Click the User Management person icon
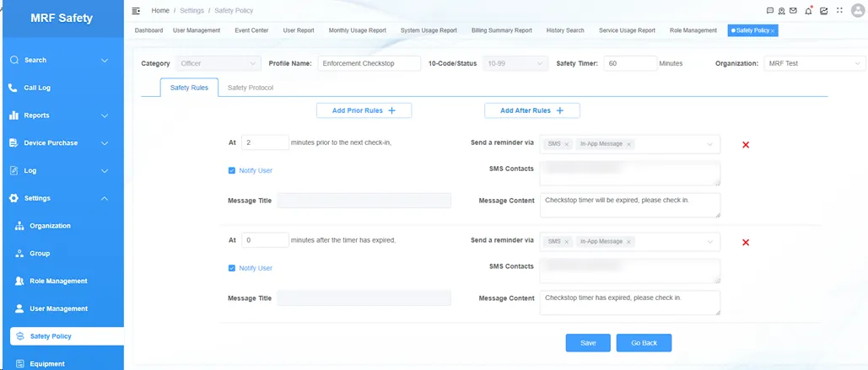Image resolution: width=868 pixels, height=370 pixels. point(19,308)
